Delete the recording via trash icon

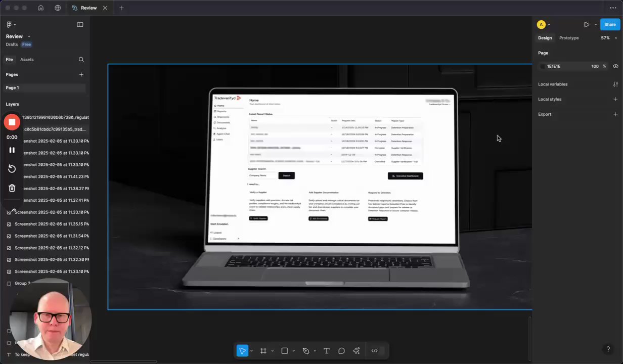click(12, 188)
